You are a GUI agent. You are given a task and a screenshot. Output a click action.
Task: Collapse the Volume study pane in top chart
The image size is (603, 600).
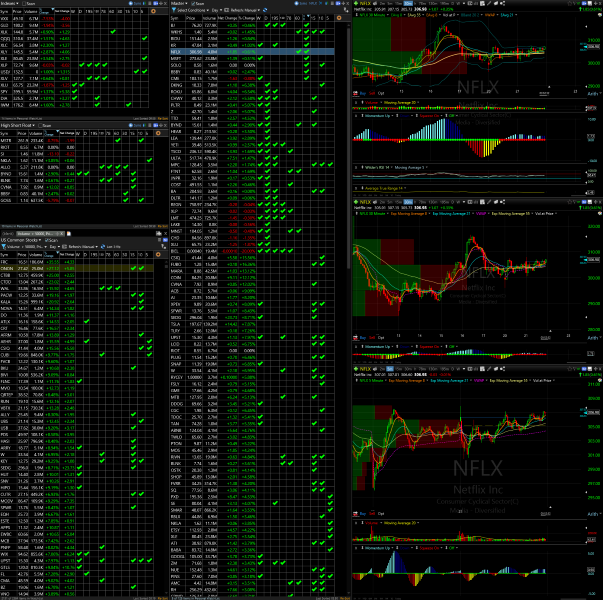[356, 103]
